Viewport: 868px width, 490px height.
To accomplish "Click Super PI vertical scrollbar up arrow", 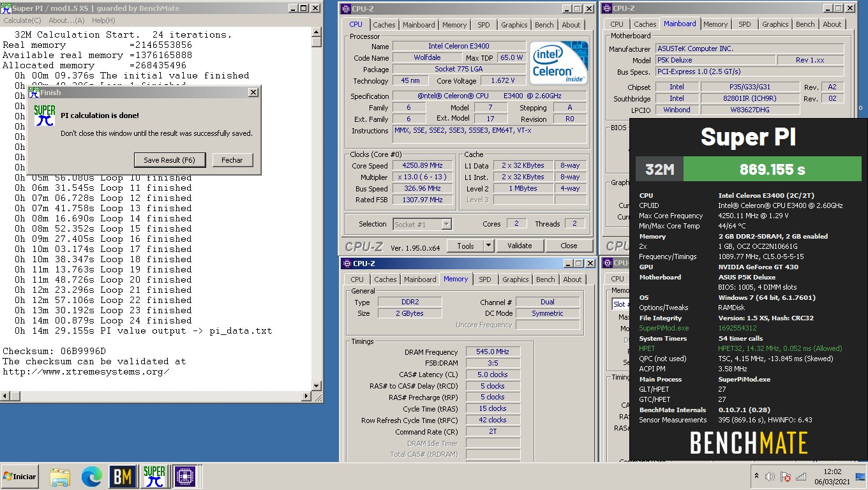I will (x=317, y=31).
